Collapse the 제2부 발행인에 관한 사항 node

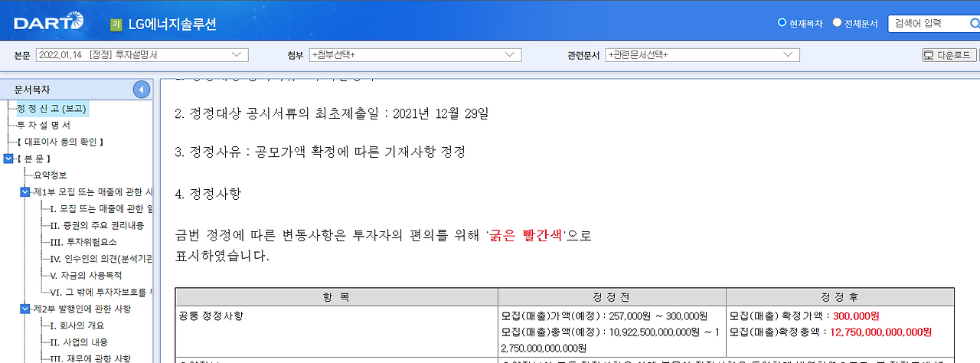[25, 309]
